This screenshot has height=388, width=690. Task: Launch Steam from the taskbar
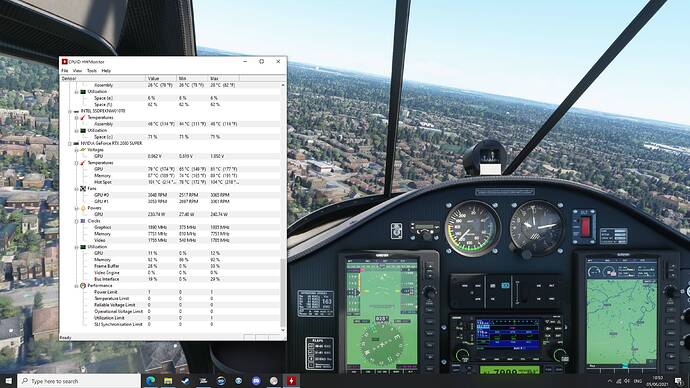pyautogui.click(x=185, y=381)
